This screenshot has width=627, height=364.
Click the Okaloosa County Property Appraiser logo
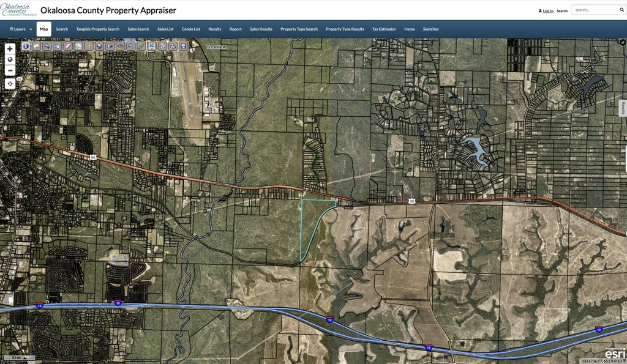(18, 10)
